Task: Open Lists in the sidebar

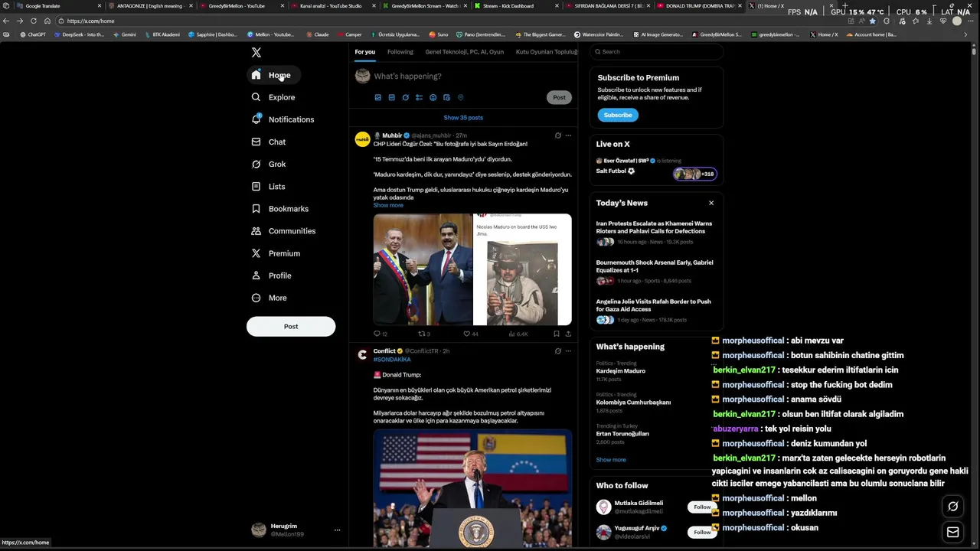Action: pos(268,186)
